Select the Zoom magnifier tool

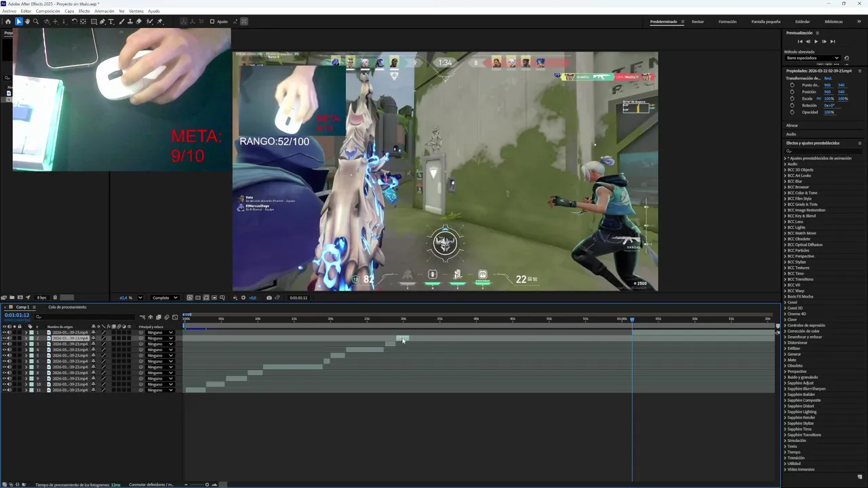pos(36,22)
